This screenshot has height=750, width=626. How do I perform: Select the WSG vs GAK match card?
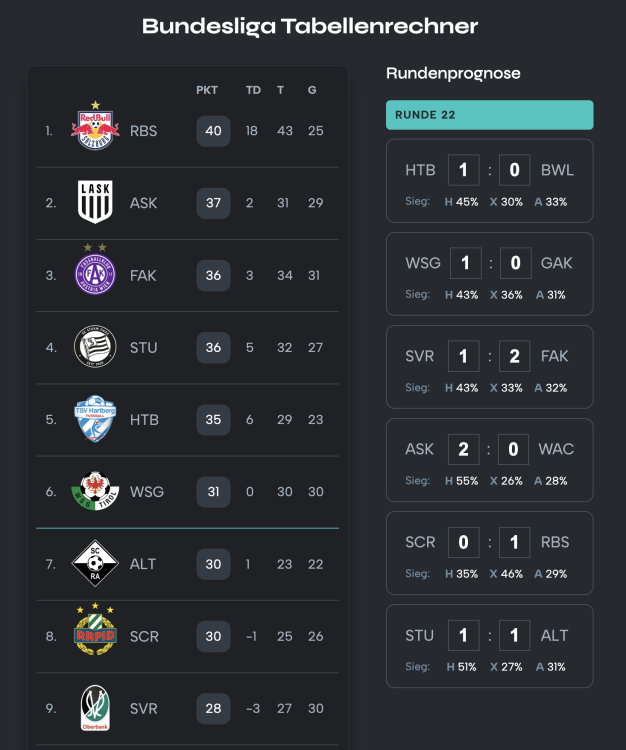tap(489, 274)
